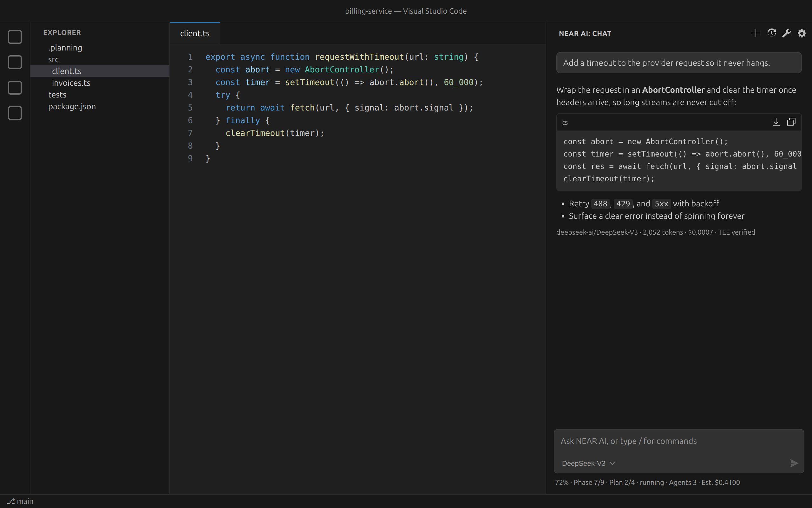Viewport: 812px width, 508px height.
Task: Click the 5xx inline code chip
Action: 661,204
